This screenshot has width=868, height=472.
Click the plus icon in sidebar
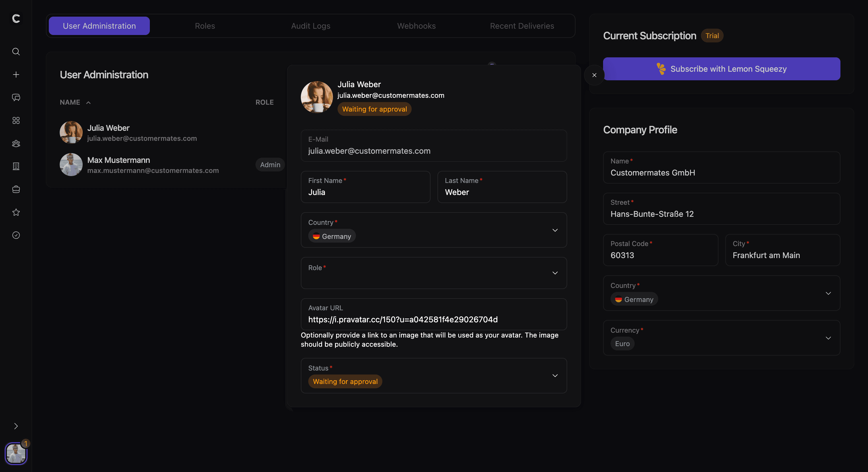[x=16, y=74]
